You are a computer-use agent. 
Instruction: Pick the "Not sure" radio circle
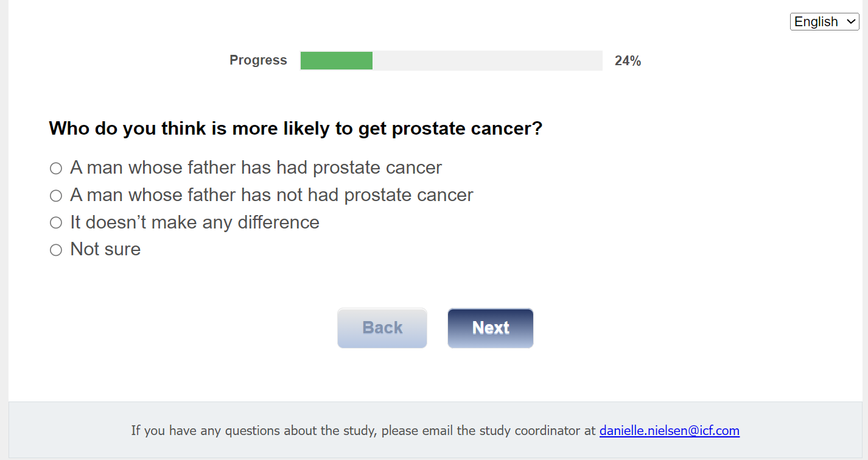56,250
